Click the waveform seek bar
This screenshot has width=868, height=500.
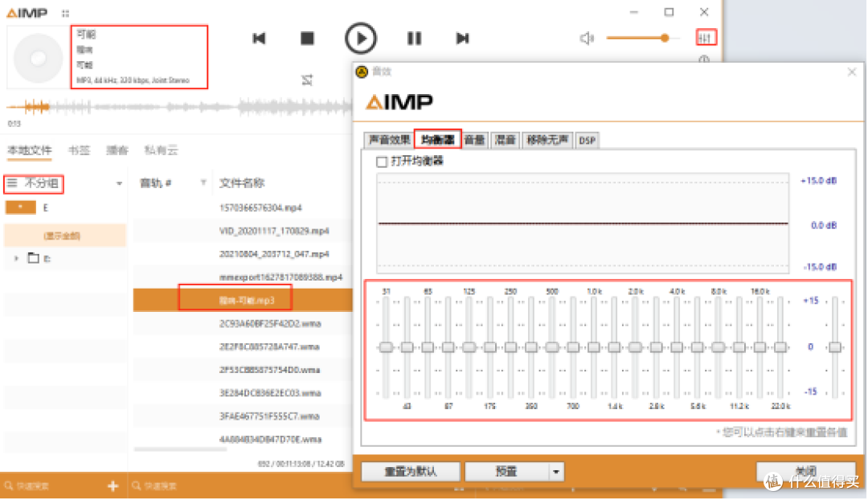(178, 106)
